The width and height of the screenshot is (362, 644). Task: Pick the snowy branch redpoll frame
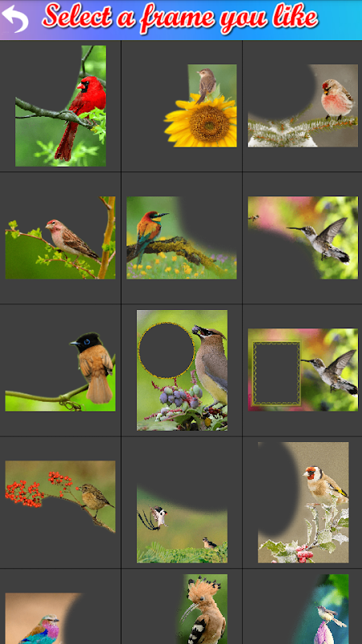(302, 106)
